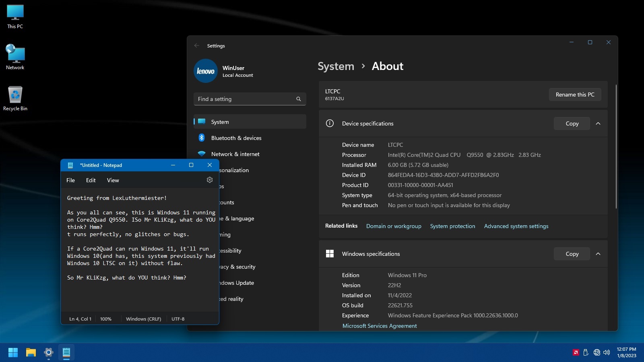This screenshot has height=362, width=644.
Task: Click the Device ID value text
Action: (443, 175)
